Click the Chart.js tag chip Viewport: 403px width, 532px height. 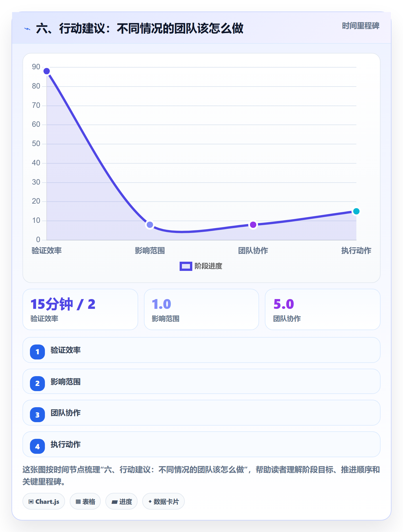(x=44, y=501)
